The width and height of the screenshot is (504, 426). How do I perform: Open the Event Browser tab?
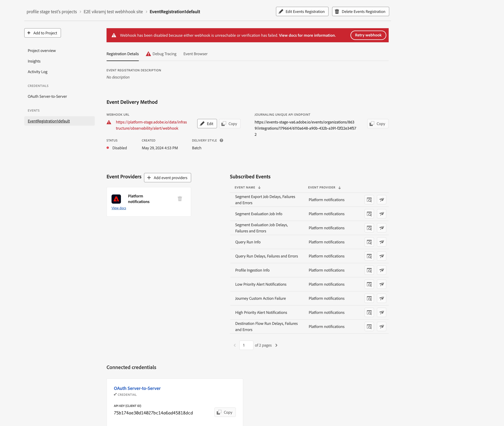195,54
